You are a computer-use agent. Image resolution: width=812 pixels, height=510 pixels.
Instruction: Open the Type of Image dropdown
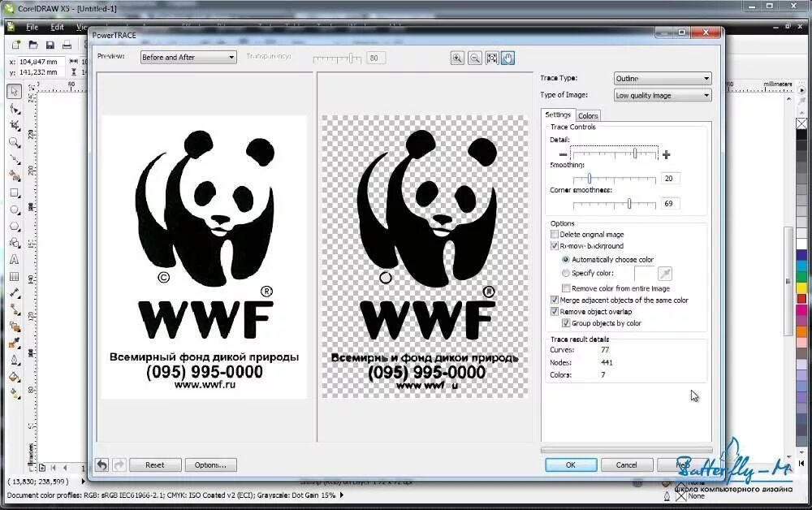pos(663,95)
